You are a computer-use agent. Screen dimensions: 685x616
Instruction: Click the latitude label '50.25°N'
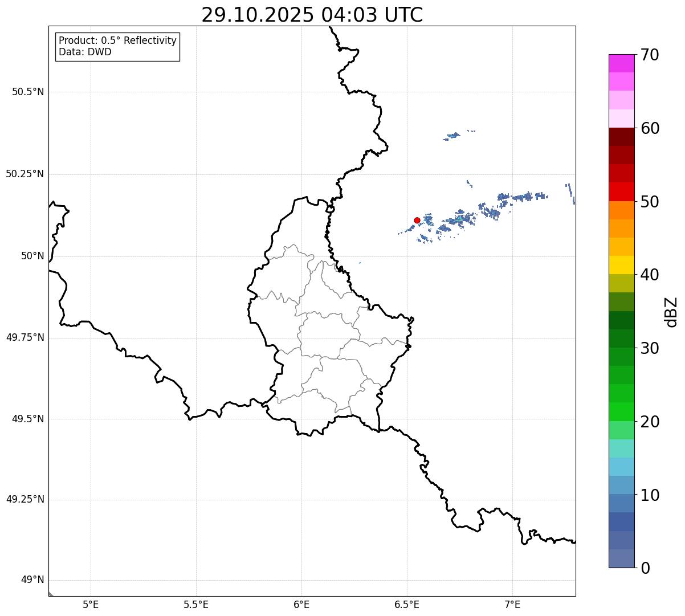pos(25,174)
